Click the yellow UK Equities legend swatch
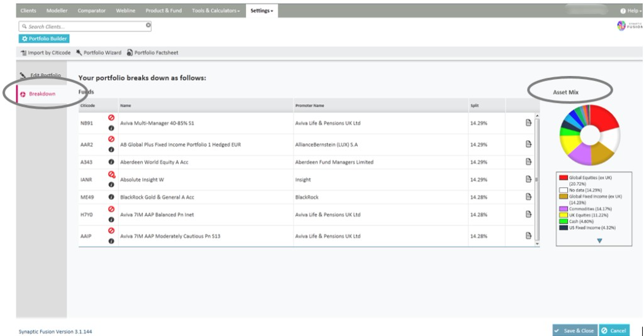The width and height of the screenshot is (644, 336). point(563,215)
